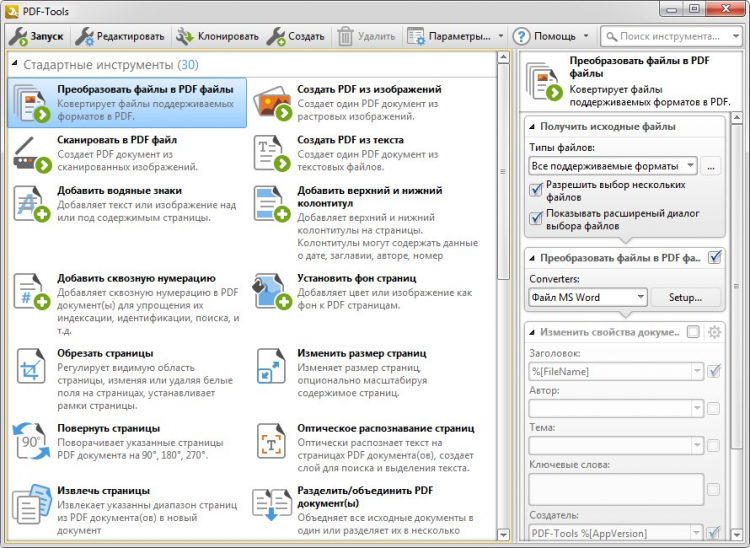Open the Файл MS Word converters dropdown
Screen dimensions: 750x548
tap(588, 297)
